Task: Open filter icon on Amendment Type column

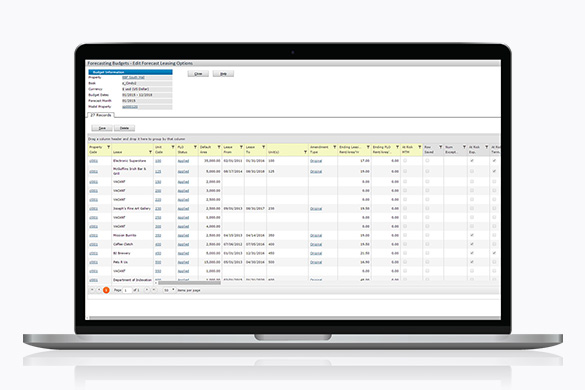Action: click(x=334, y=147)
